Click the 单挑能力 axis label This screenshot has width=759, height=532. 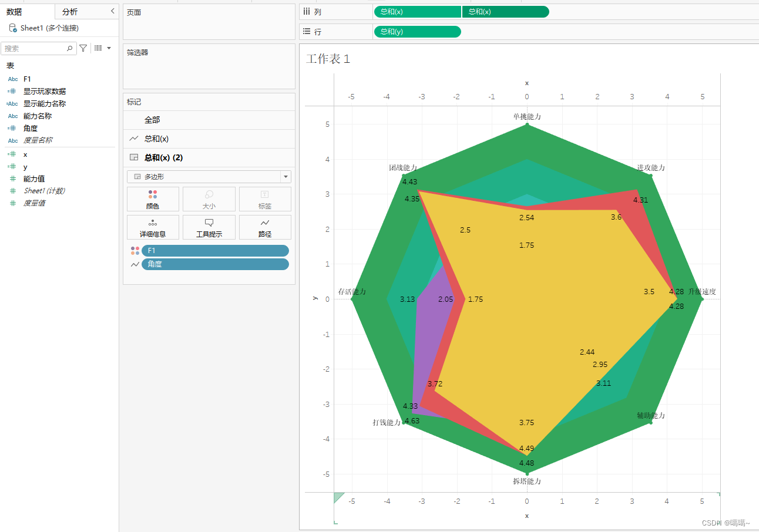pyautogui.click(x=527, y=116)
